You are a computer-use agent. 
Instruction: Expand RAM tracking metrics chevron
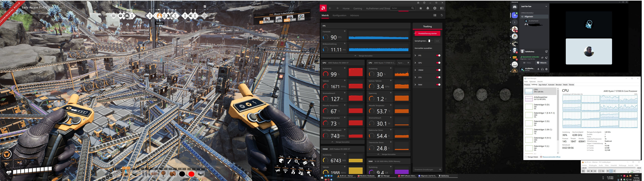[415, 84]
